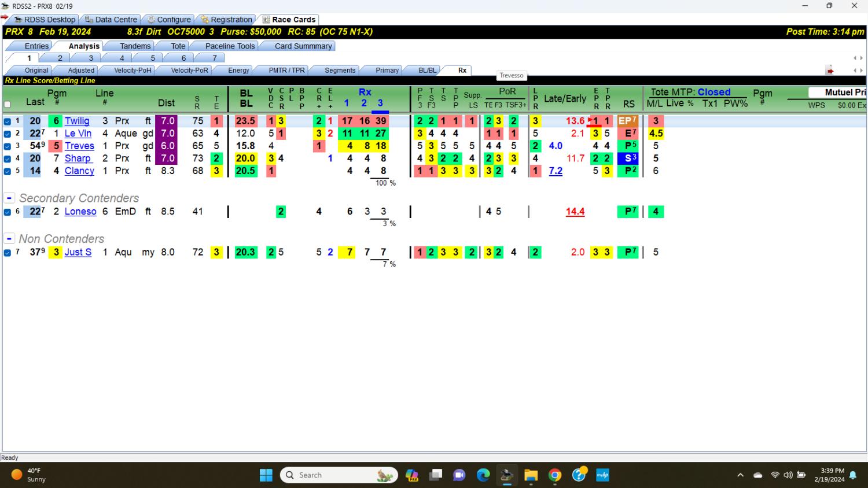Open the Le Vin horse link

pos(78,134)
